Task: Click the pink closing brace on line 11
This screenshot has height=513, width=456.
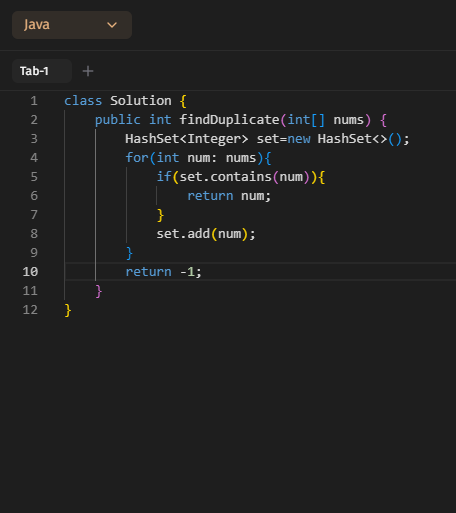Action: pyautogui.click(x=99, y=291)
